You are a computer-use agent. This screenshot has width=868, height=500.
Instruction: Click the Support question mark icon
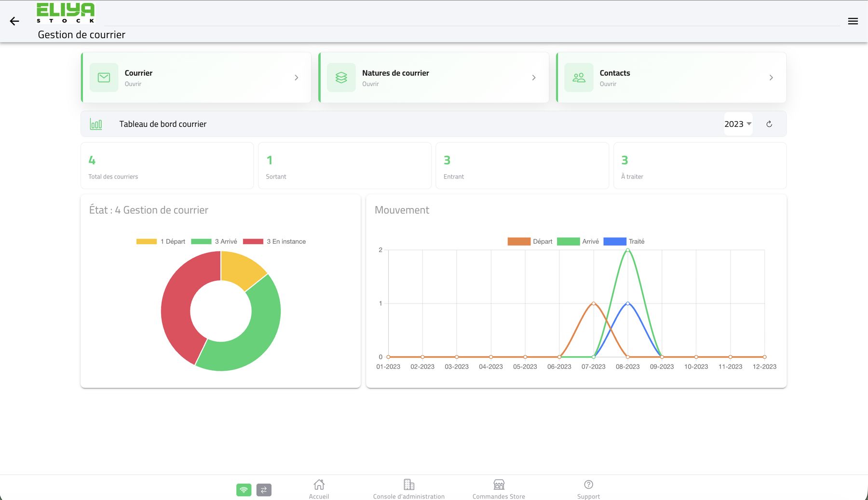click(588, 484)
